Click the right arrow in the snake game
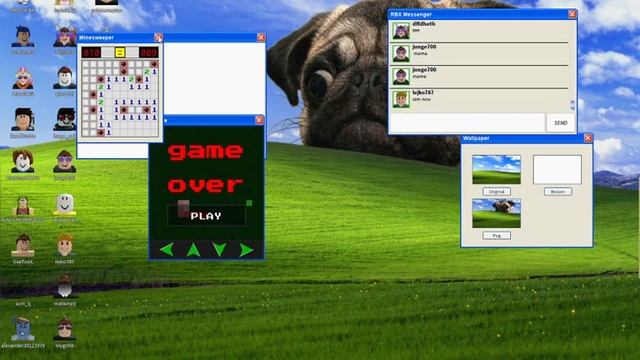Screen dimensions: 640x360 pos(246,249)
